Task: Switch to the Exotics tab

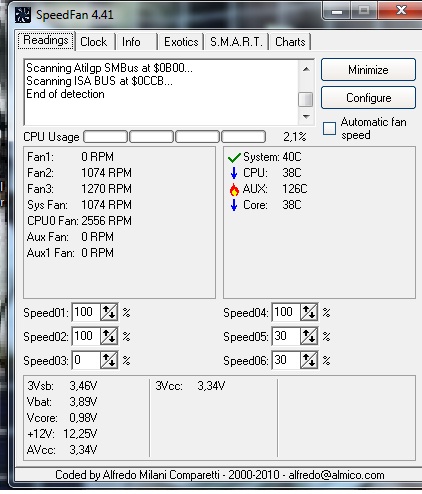Action: click(181, 42)
